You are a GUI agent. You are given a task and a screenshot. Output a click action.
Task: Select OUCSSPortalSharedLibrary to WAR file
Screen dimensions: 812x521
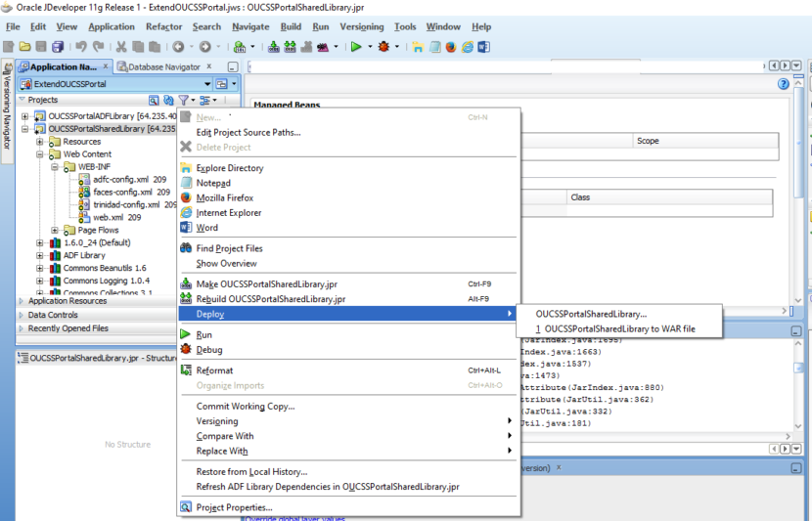(x=619, y=329)
